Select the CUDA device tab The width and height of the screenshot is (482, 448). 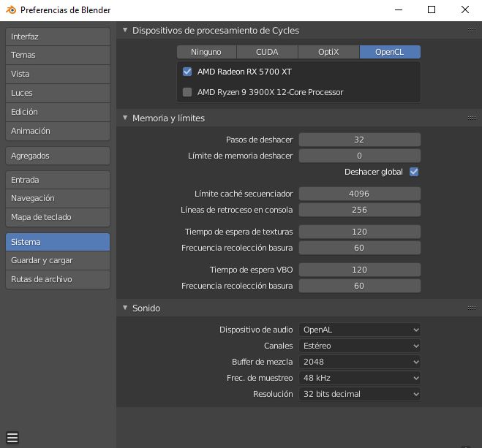267,52
